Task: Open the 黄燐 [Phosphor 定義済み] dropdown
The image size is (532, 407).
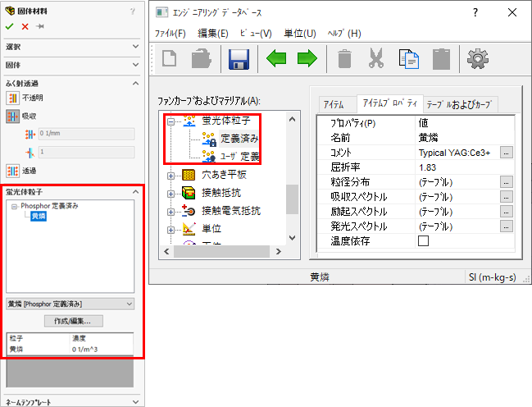Action: coord(70,304)
